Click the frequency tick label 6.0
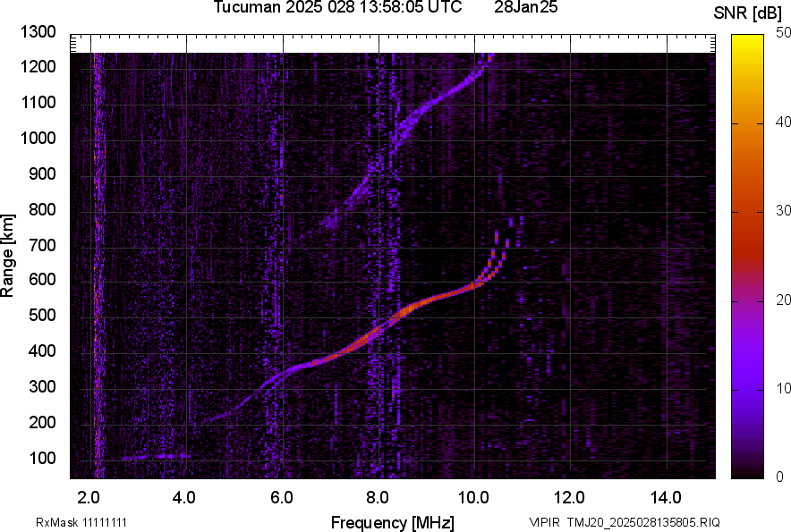This screenshot has width=791, height=532. click(x=281, y=498)
